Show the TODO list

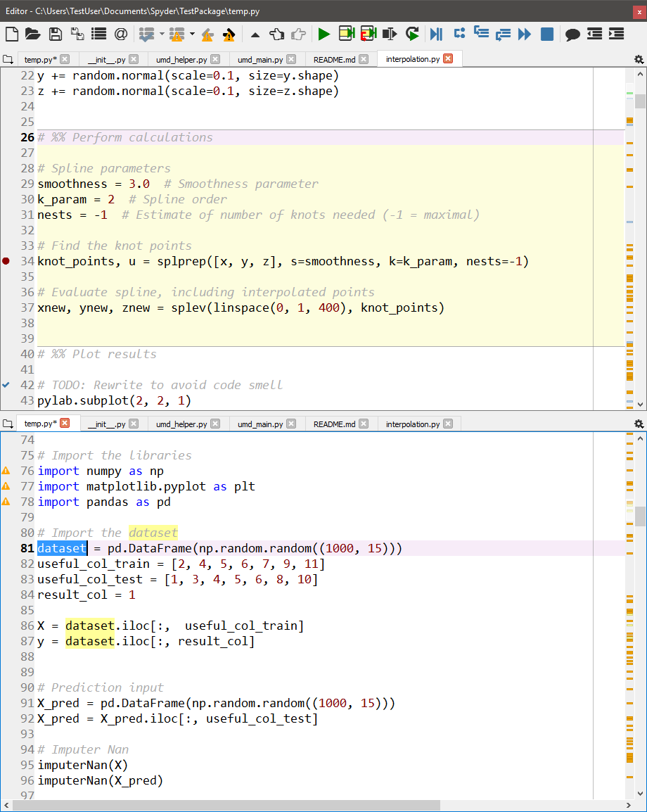click(147, 34)
